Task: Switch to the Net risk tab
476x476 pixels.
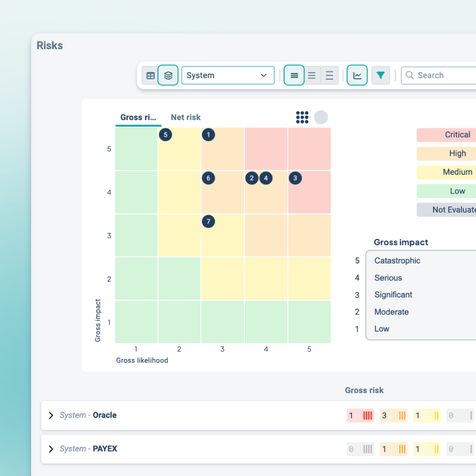Action: (186, 117)
